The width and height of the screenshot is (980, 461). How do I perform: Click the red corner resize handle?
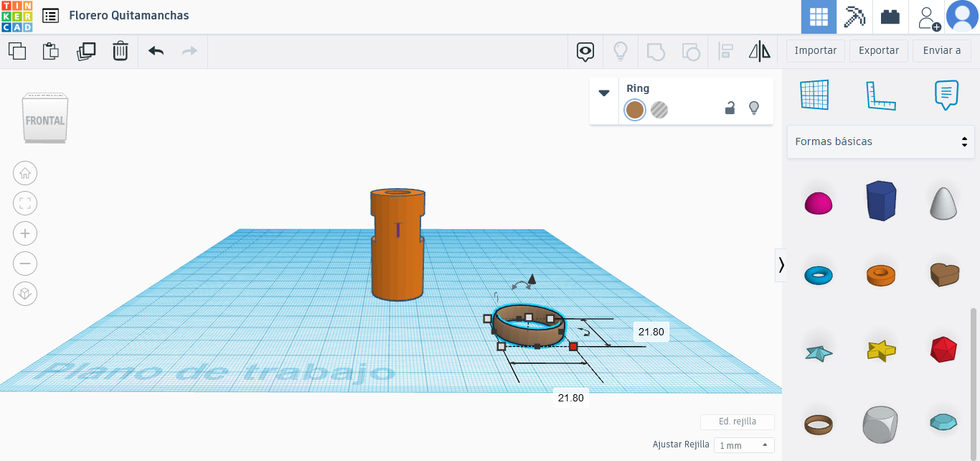pyautogui.click(x=573, y=347)
